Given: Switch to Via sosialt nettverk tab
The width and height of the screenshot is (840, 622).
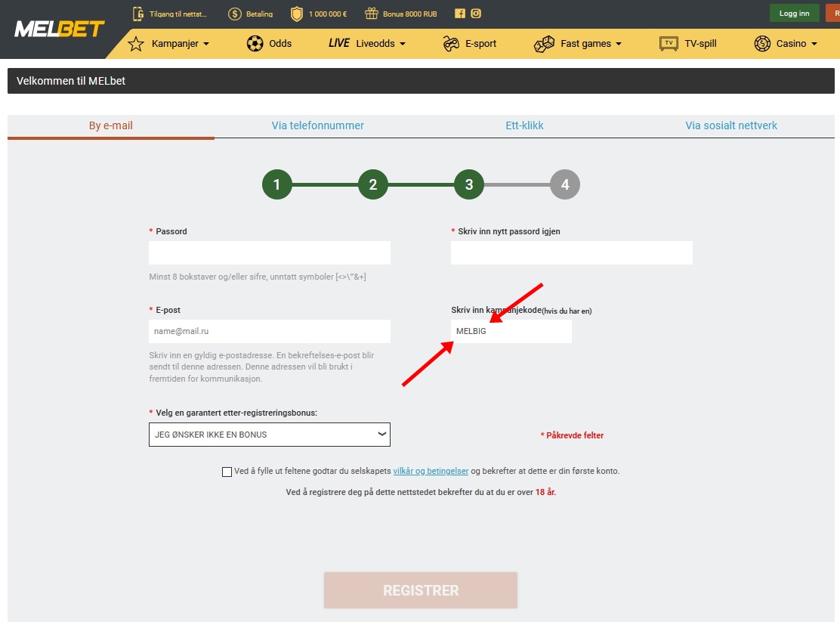Looking at the screenshot, I should (x=731, y=125).
